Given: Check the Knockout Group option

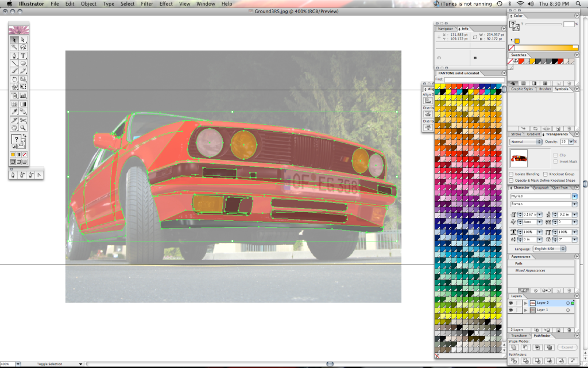Looking at the screenshot, I should (x=546, y=174).
